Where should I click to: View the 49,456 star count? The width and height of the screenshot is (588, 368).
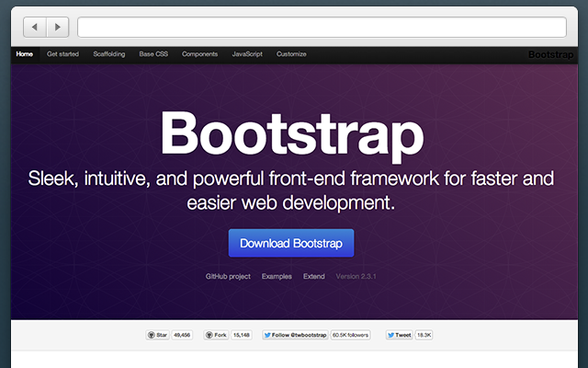pos(182,335)
